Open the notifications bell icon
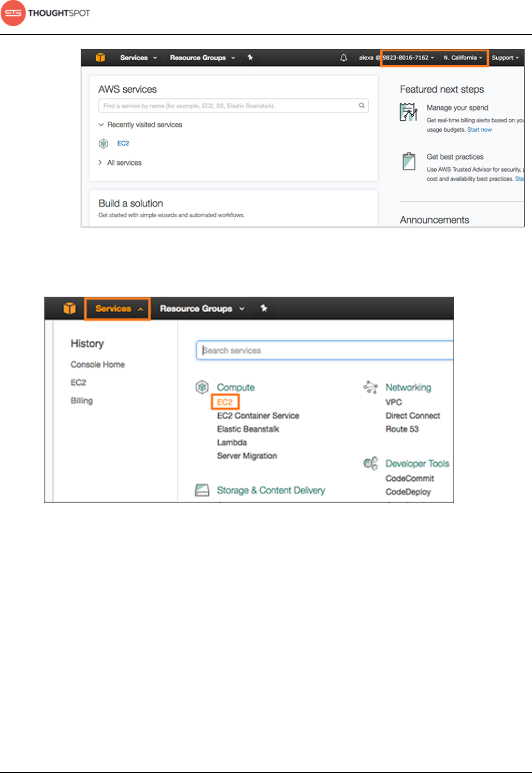The image size is (532, 773). tap(344, 57)
